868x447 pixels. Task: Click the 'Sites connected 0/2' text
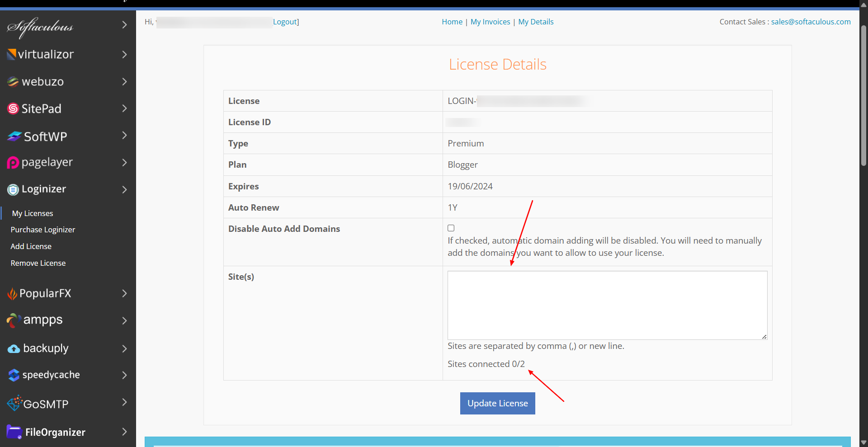coord(486,364)
